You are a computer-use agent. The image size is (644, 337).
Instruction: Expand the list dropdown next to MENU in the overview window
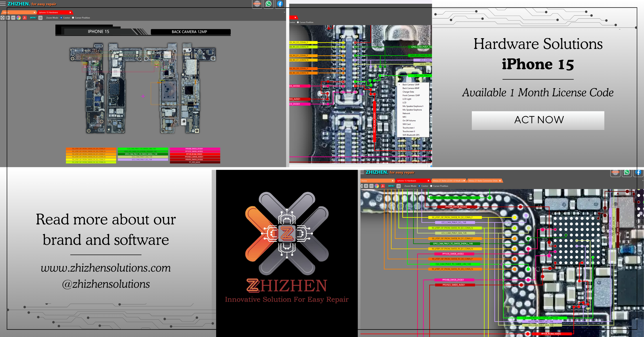41,18
